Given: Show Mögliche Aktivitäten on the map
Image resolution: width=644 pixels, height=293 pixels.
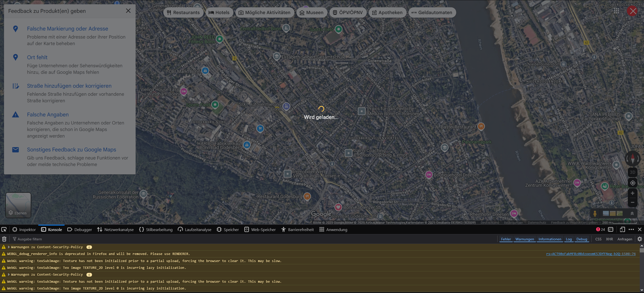Looking at the screenshot, I should coord(265,13).
